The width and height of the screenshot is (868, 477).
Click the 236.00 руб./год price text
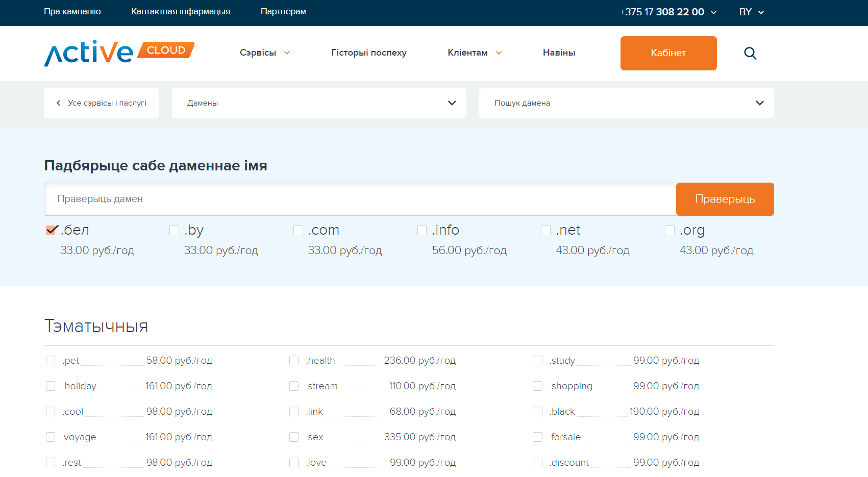tap(420, 361)
